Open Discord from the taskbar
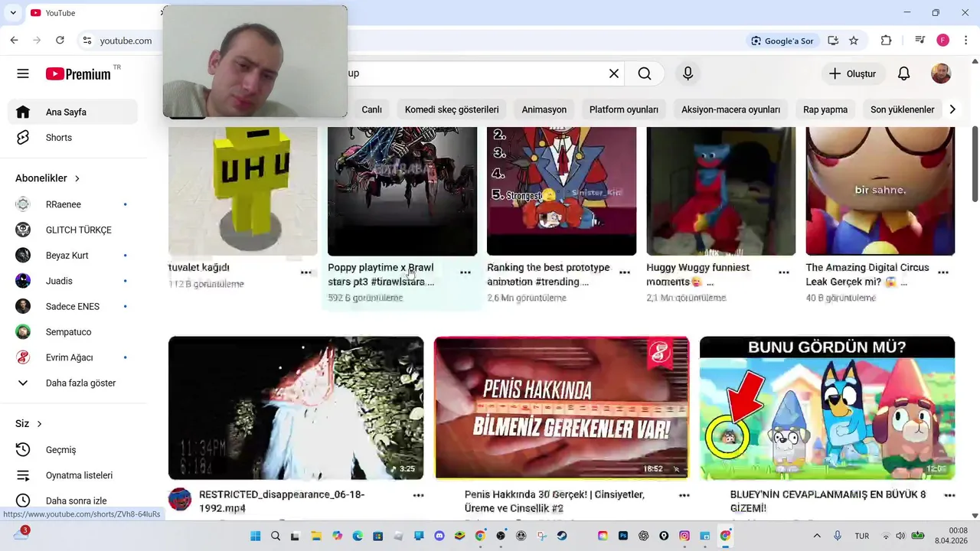The image size is (980, 551). pos(439,536)
